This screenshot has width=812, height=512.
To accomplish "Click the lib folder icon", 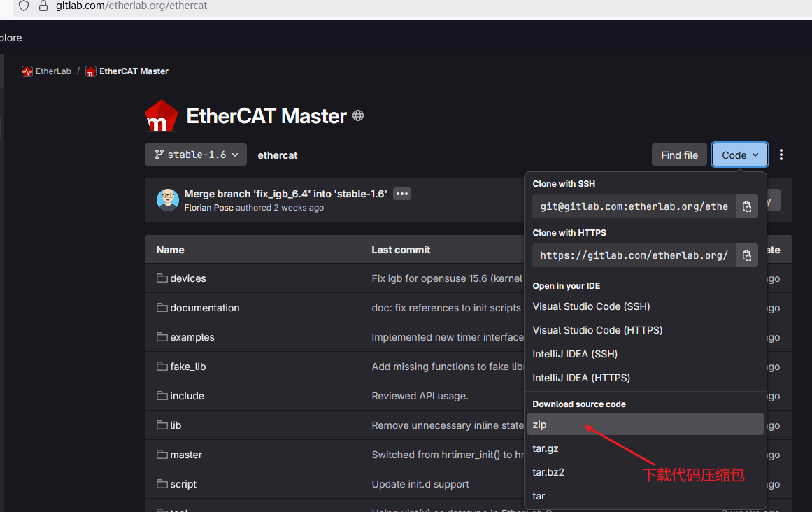I will pyautogui.click(x=162, y=425).
